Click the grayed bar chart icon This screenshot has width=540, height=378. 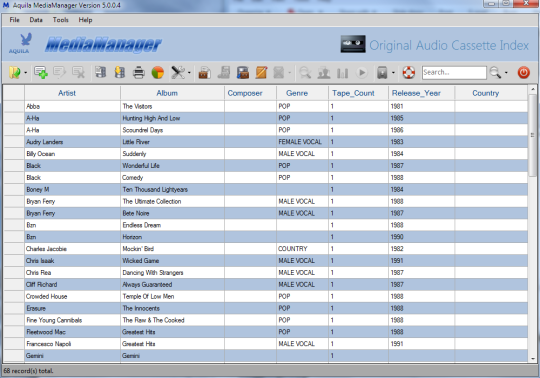(x=342, y=73)
